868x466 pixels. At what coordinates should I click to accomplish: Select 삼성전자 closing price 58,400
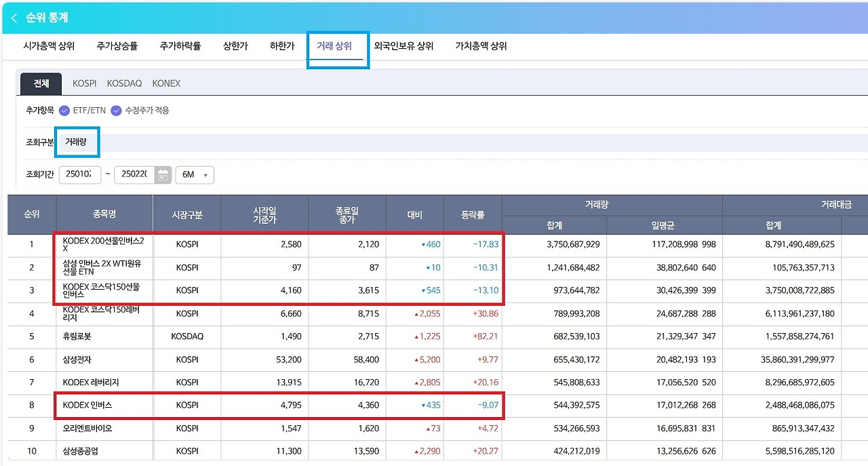click(366, 360)
